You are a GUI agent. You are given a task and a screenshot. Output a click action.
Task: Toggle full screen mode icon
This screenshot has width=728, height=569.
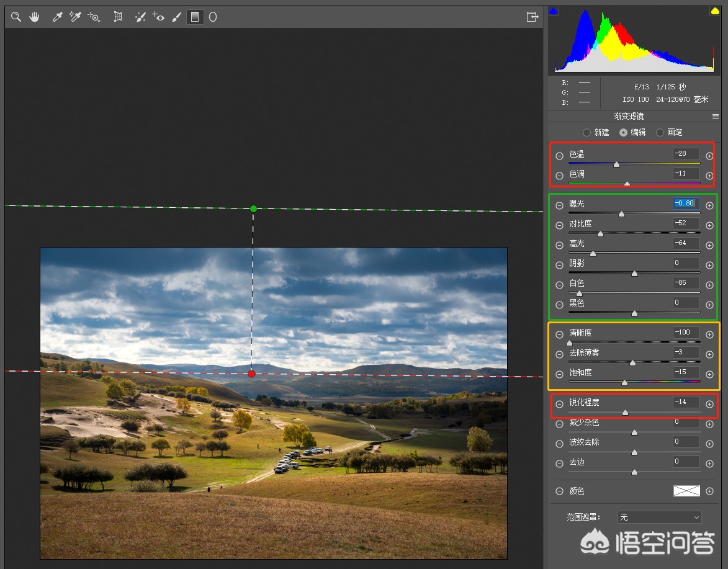pos(532,17)
